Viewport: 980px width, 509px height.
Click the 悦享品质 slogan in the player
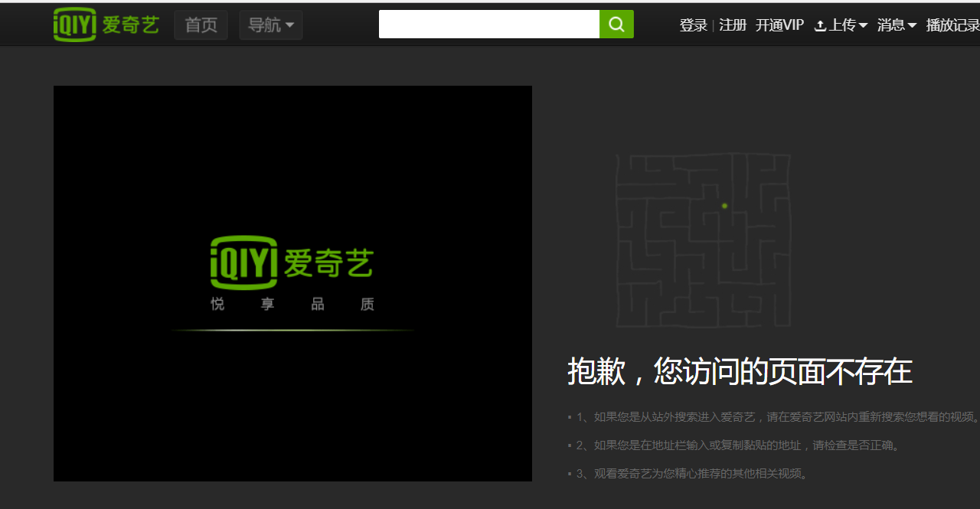point(292,305)
